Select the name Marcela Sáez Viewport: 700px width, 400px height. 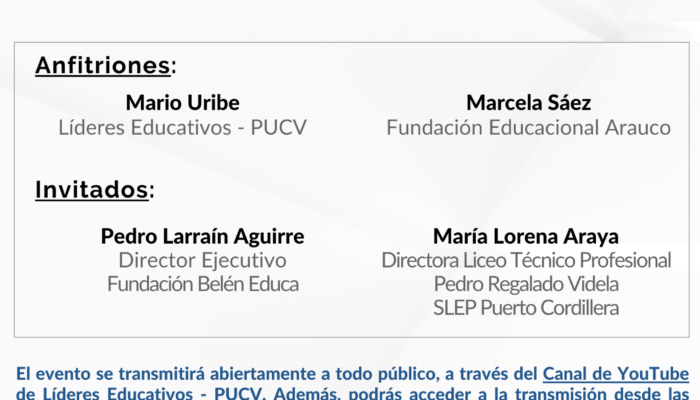(529, 103)
